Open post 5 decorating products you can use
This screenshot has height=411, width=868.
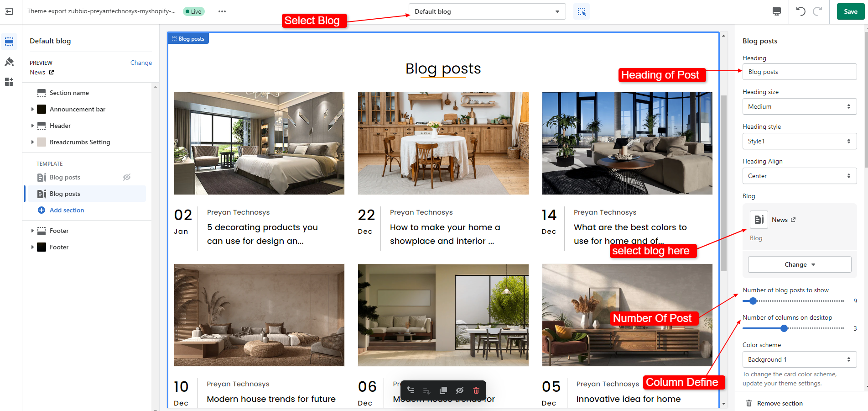coord(262,234)
